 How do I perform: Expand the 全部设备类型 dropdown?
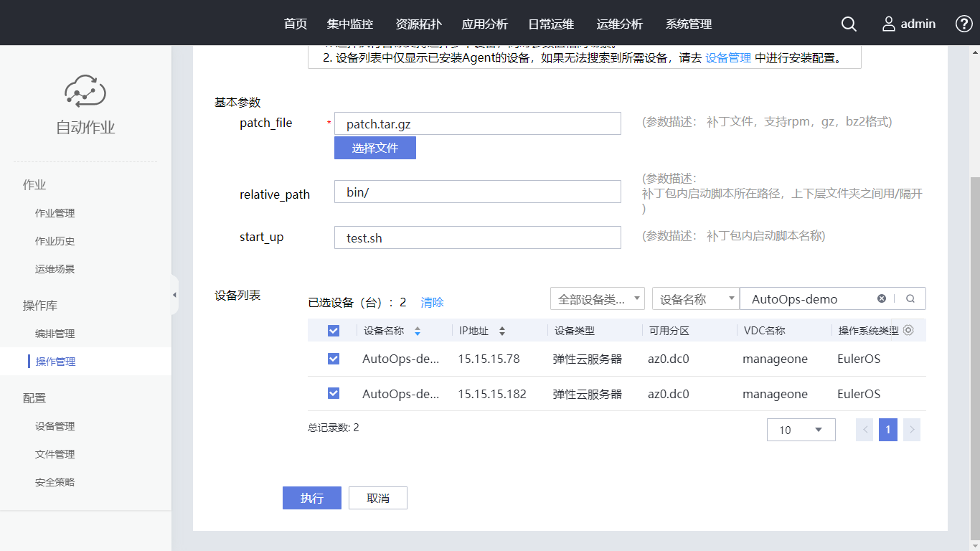[x=597, y=299]
